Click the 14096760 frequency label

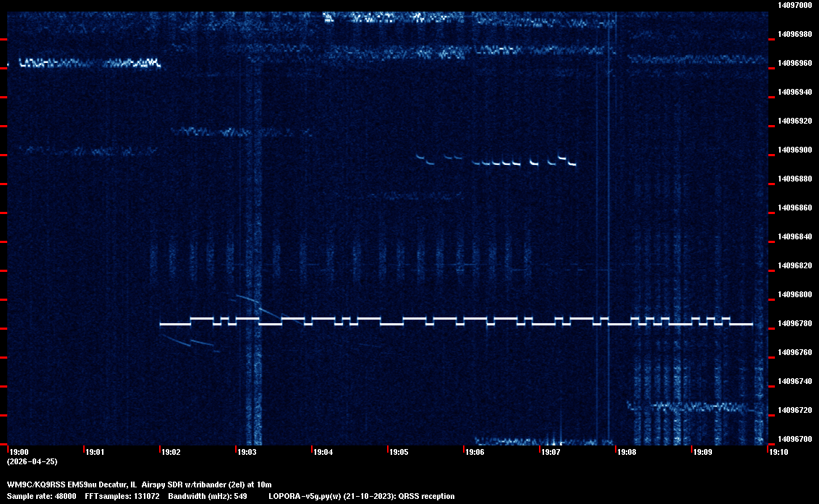tap(795, 353)
